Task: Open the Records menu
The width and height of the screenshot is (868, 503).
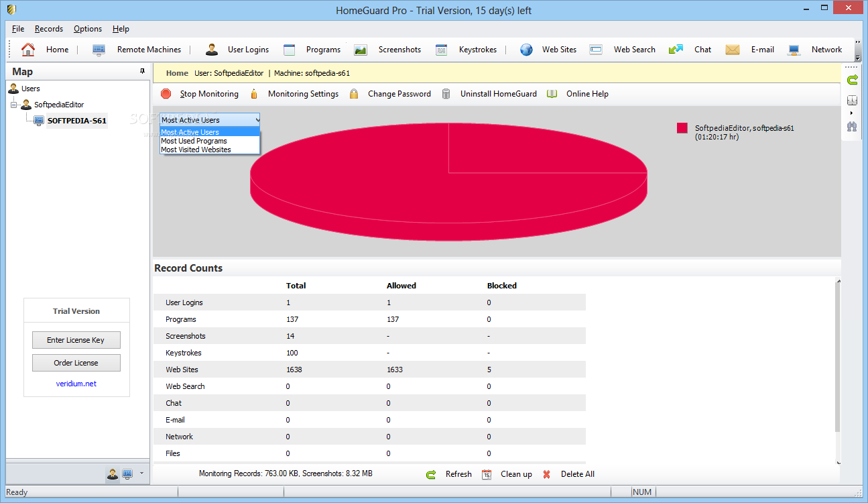Action: tap(49, 29)
